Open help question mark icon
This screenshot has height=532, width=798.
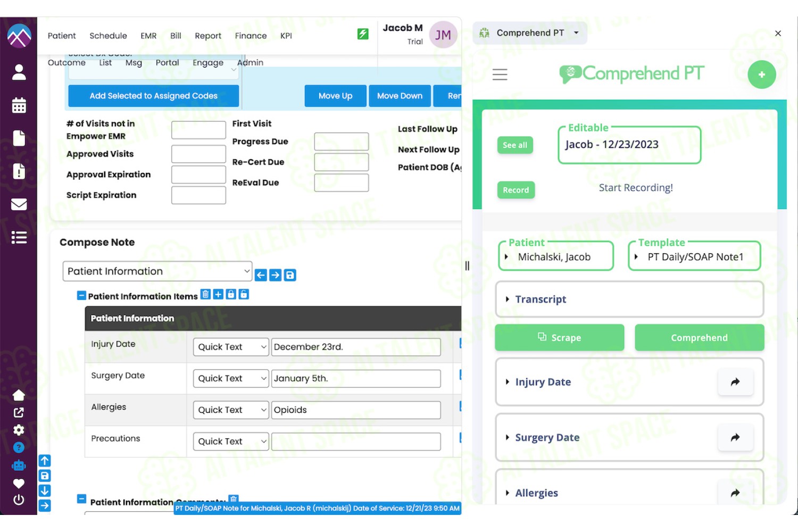(x=19, y=447)
